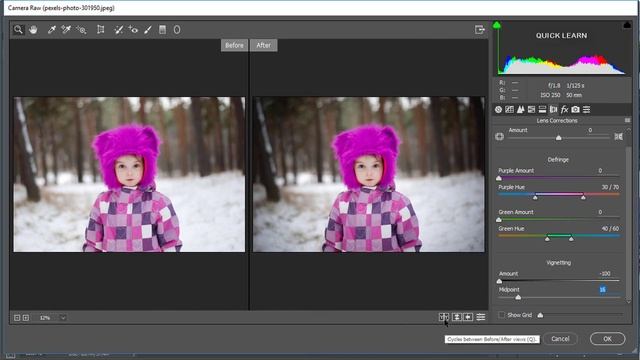The height and width of the screenshot is (360, 640).
Task: Open the Detail panel tab
Action: click(520, 109)
